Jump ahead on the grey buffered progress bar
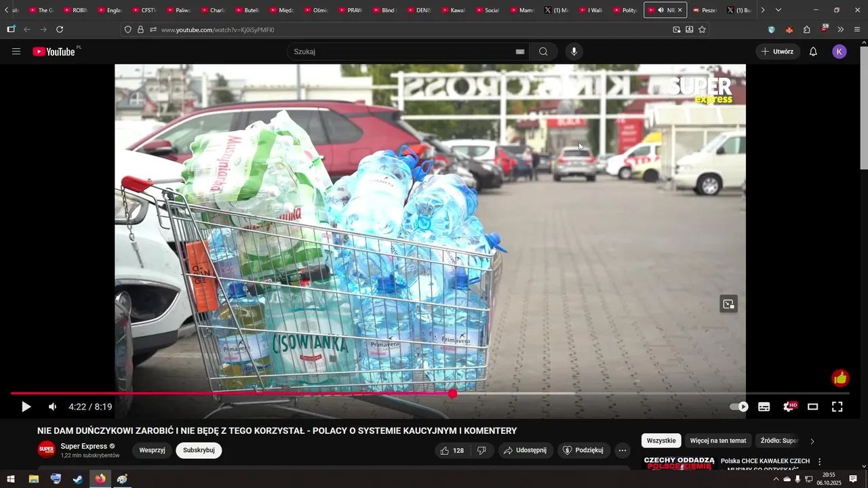Image resolution: width=868 pixels, height=488 pixels. pyautogui.click(x=515, y=393)
